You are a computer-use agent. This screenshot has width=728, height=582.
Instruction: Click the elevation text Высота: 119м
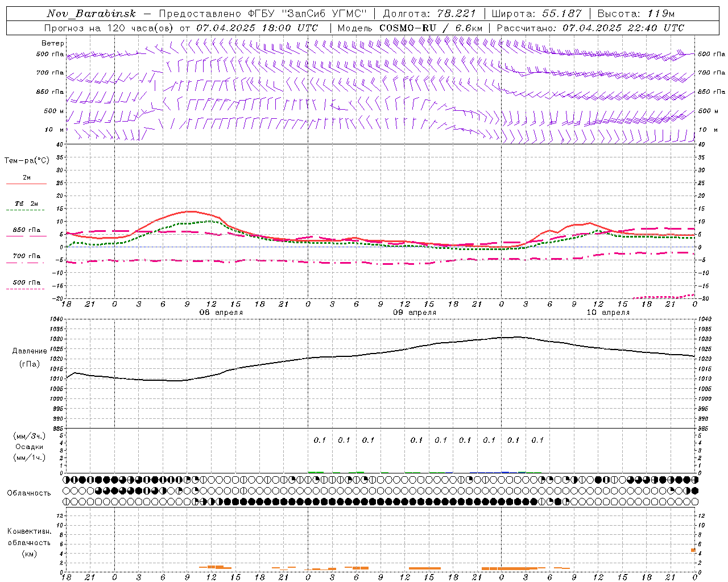pyautogui.click(x=636, y=14)
